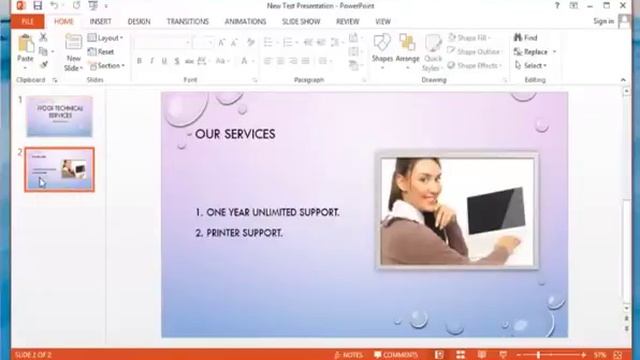Viewport: 640px width, 360px height.
Task: Click Clear All Formatting icon
Action: pos(251,42)
